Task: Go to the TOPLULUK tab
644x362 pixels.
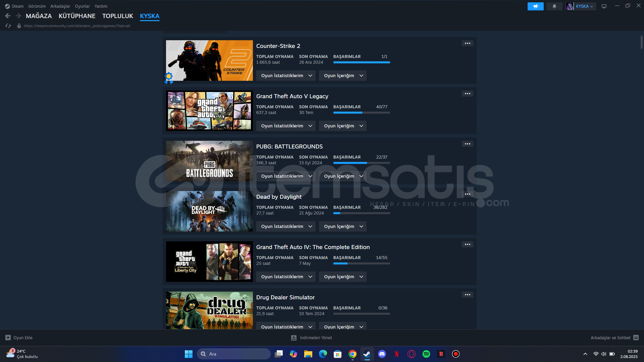Action: coord(118,16)
